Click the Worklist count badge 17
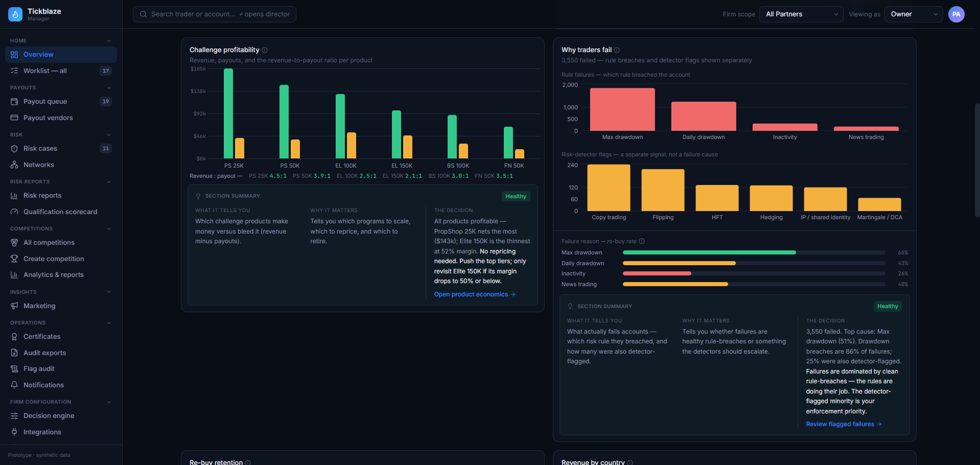The height and width of the screenshot is (465, 980). pos(106,71)
